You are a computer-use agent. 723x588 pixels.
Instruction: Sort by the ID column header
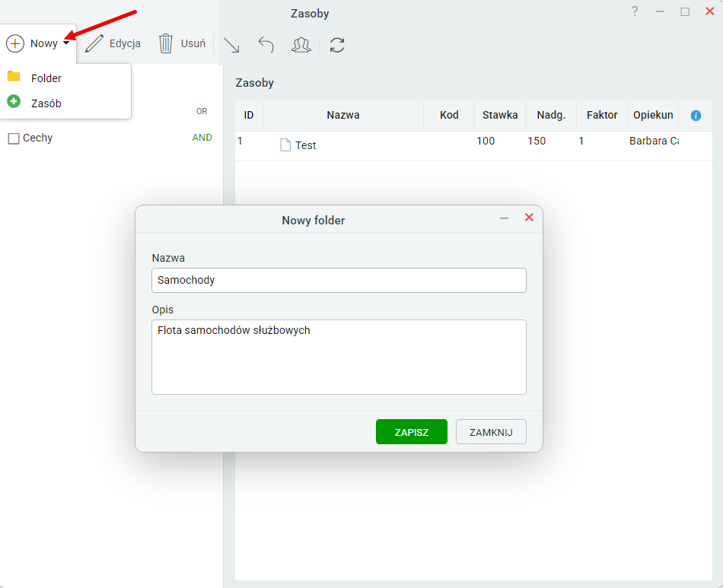pos(249,115)
